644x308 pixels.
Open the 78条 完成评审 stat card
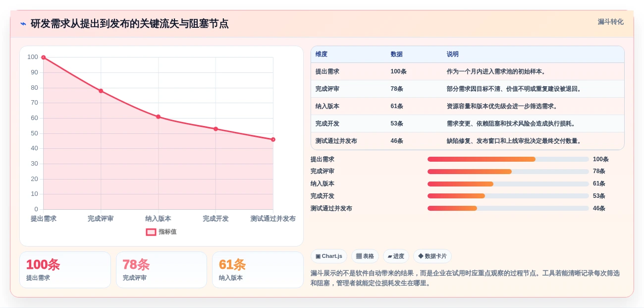tap(161, 270)
